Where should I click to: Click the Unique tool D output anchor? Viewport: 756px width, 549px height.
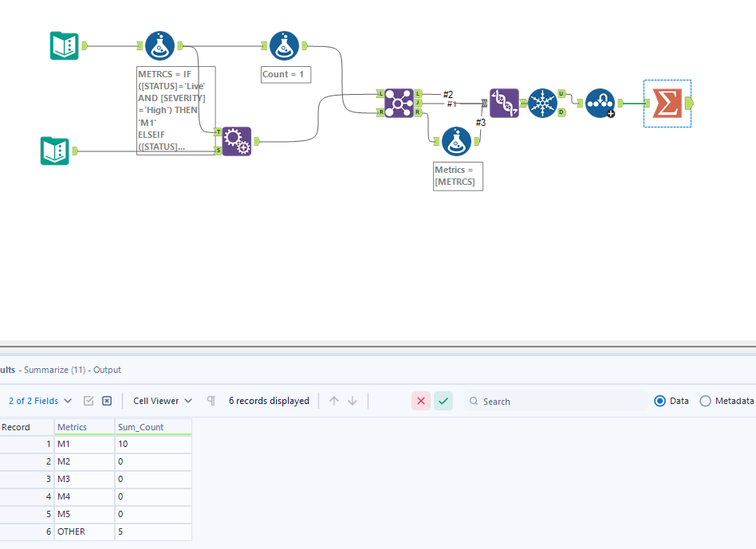click(561, 112)
